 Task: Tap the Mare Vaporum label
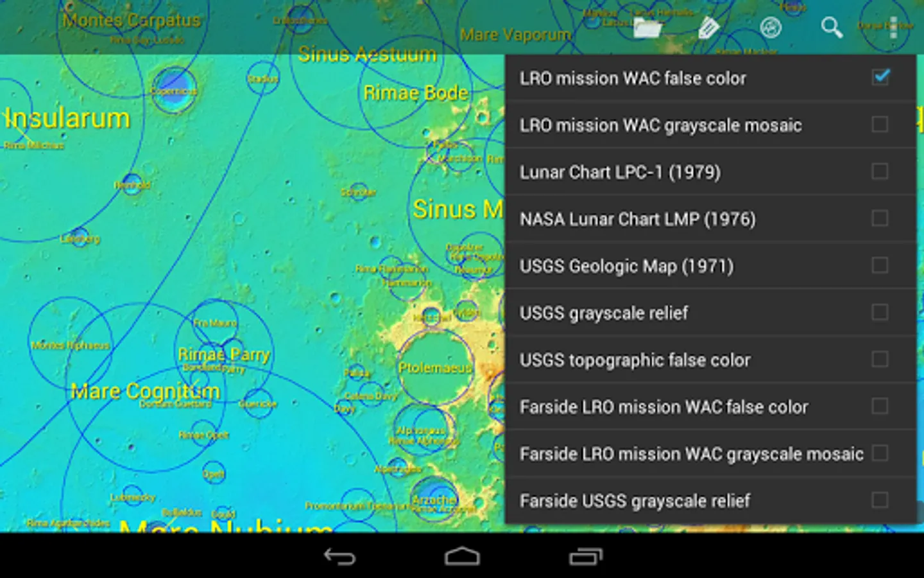click(515, 35)
